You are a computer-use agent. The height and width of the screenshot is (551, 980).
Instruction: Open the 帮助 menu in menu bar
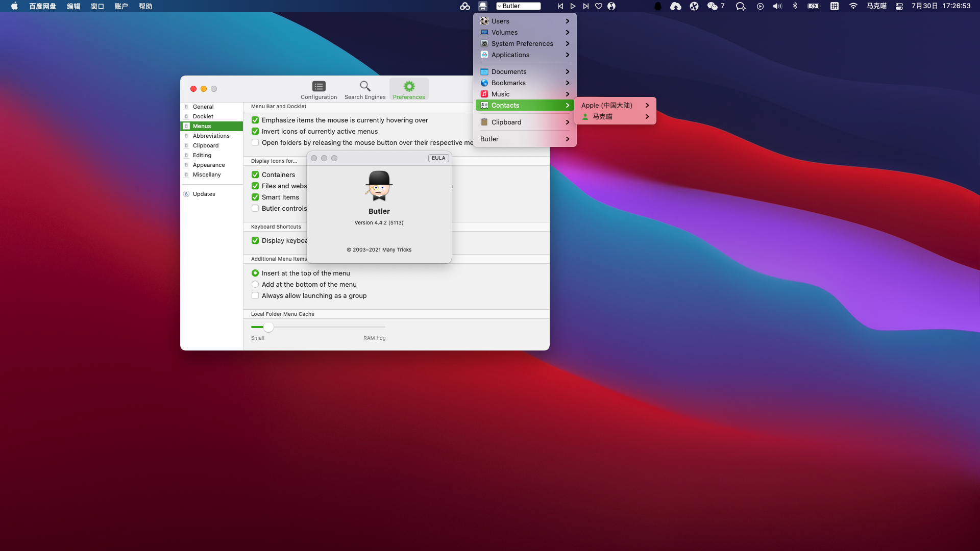[145, 6]
